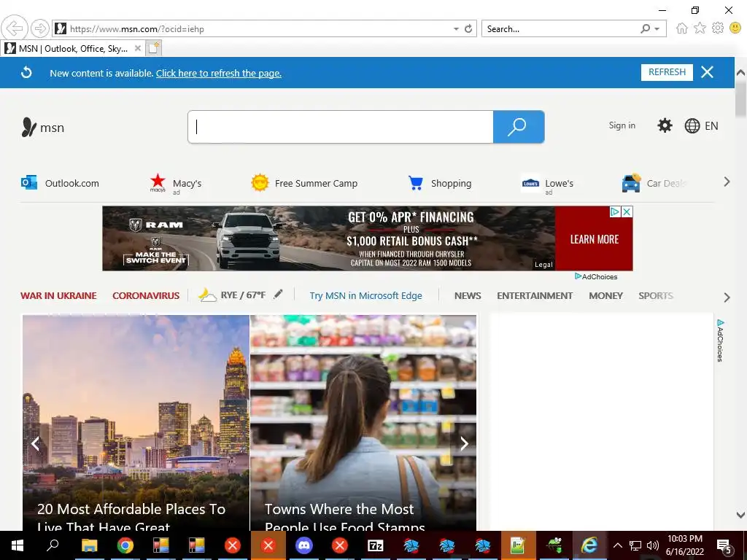Open CORONAVIRUS section
The width and height of the screenshot is (747, 560).
[146, 296]
